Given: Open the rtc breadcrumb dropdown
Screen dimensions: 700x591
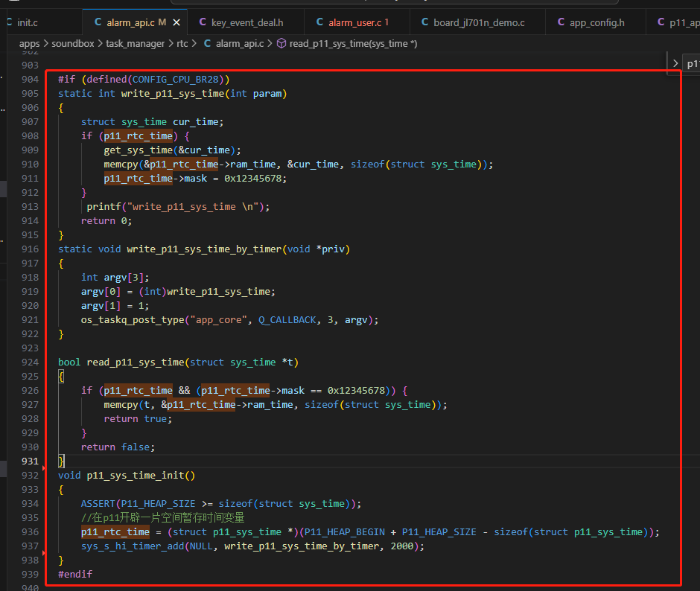Looking at the screenshot, I should pos(182,43).
